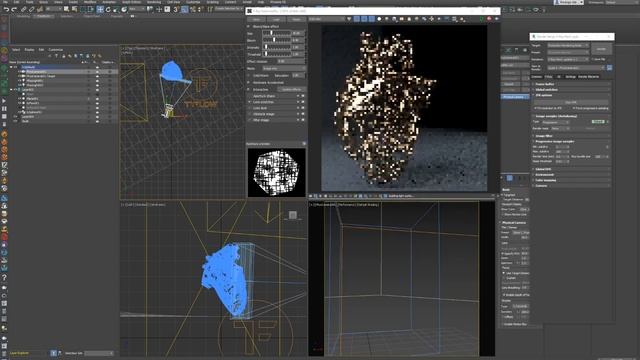Toggle Window/Crossing selection mode
The height and width of the screenshot is (360, 640).
91,9
